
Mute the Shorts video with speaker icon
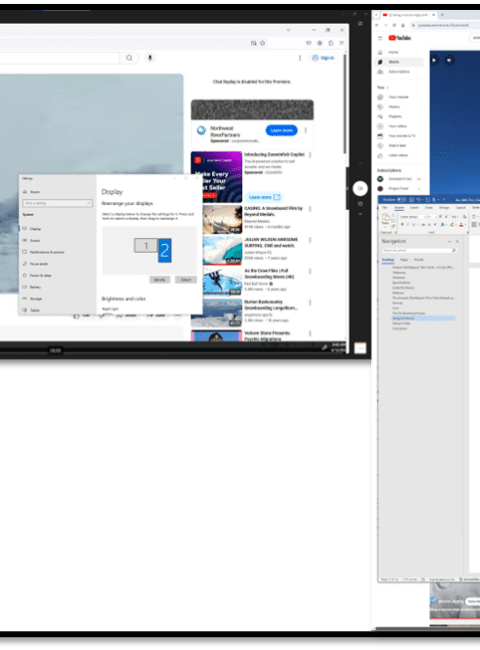point(450,61)
